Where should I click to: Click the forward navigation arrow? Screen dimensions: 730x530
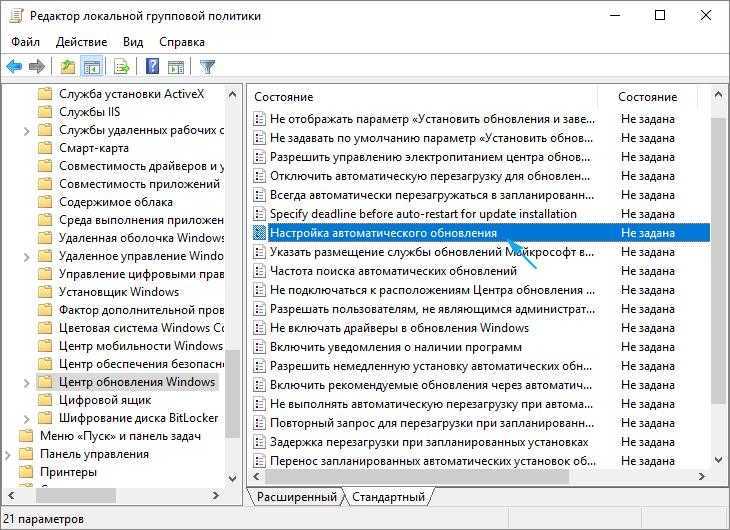click(37, 67)
